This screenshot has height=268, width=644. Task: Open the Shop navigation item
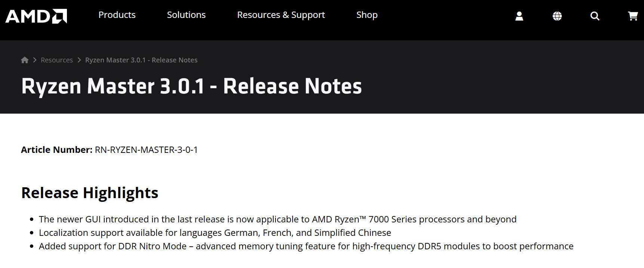pyautogui.click(x=367, y=15)
